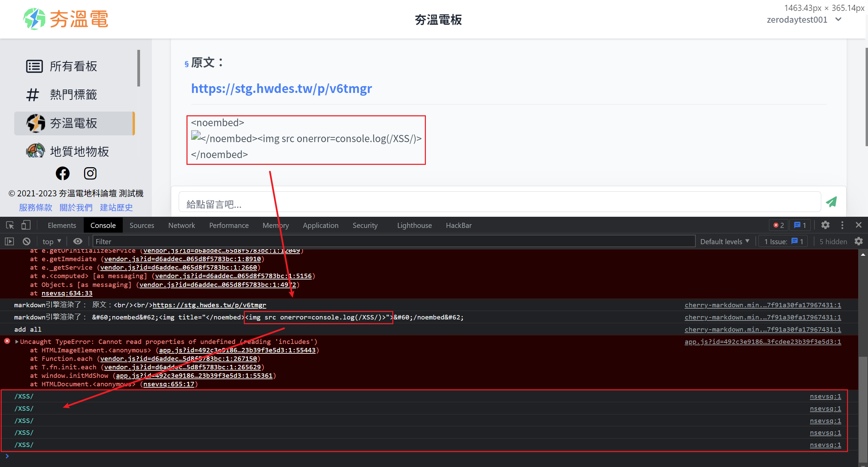Viewport: 868px width, 467px height.
Task: Open the stg.hwdes.tw link in console log
Action: (209, 305)
